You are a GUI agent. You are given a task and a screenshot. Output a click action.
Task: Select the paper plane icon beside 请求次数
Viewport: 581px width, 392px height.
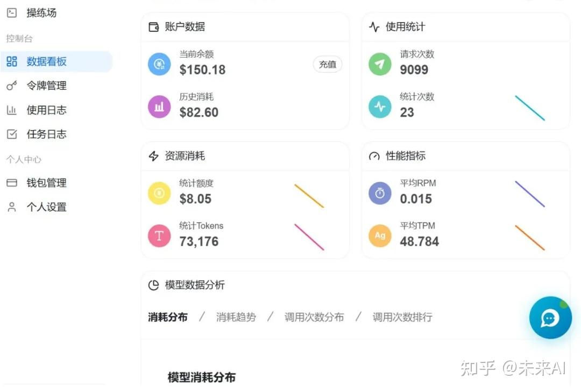[x=380, y=64]
